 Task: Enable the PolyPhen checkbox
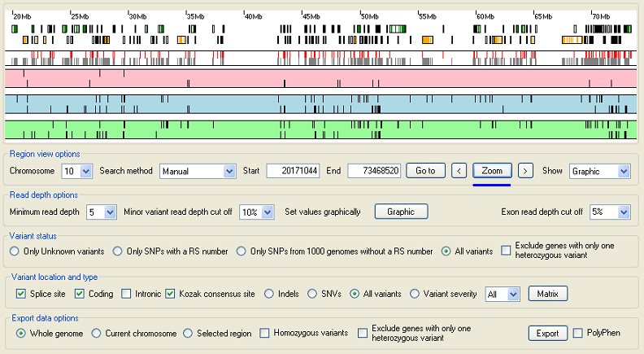coord(577,333)
